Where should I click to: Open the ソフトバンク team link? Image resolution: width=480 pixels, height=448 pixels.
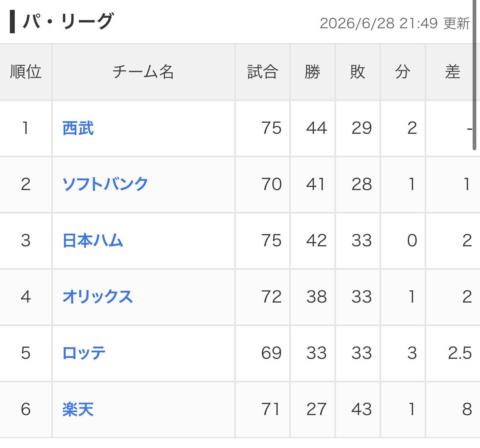[x=105, y=184]
